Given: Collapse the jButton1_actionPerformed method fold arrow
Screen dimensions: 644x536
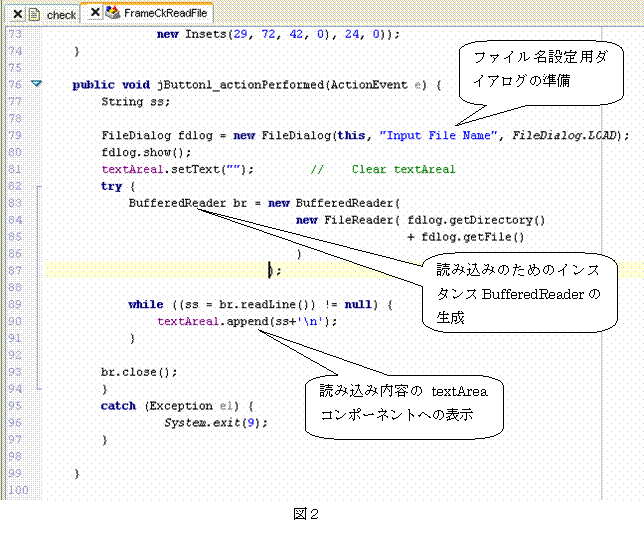Looking at the screenshot, I should point(37,85).
